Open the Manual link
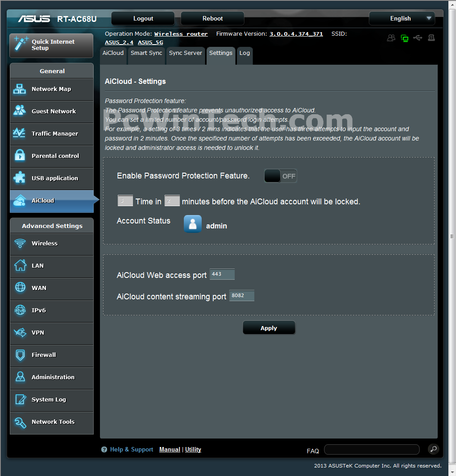Image resolution: width=456 pixels, height=476 pixels. 170,449
